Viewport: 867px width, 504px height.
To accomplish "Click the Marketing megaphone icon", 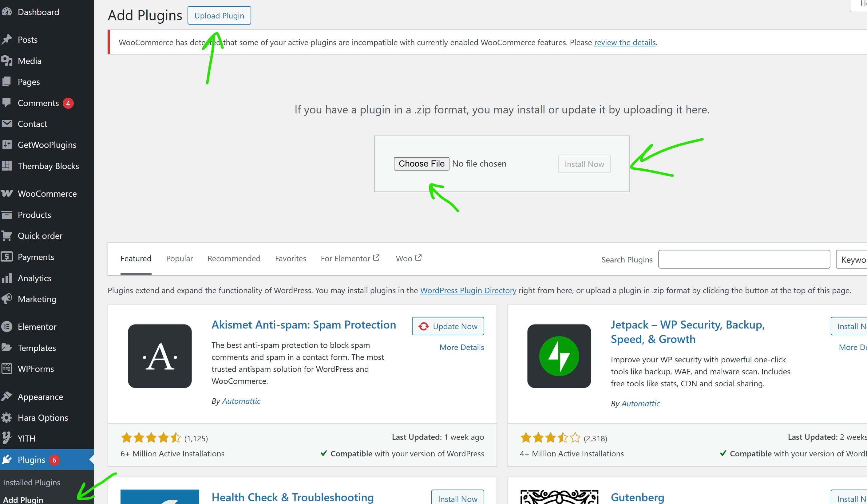I will click(x=7, y=299).
